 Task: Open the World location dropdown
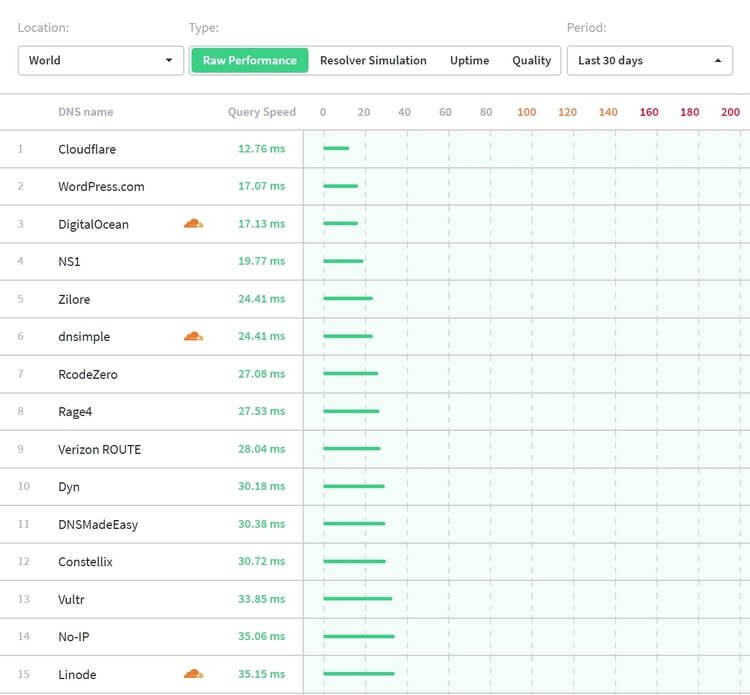[101, 60]
